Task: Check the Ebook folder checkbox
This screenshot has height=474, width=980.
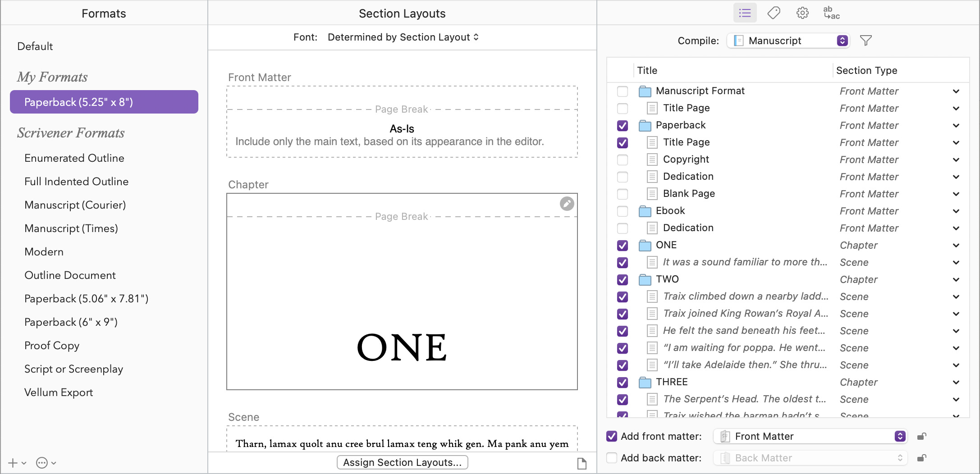Action: tap(623, 211)
